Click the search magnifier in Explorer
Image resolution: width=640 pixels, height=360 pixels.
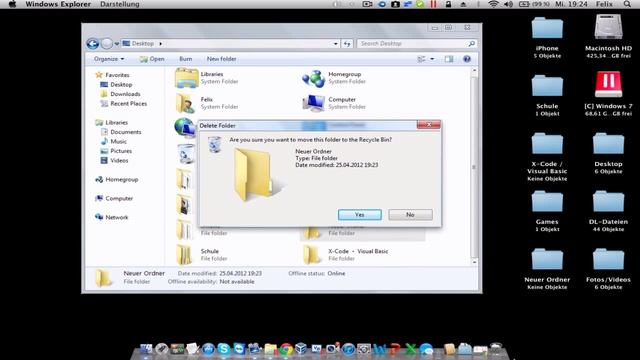pos(471,43)
